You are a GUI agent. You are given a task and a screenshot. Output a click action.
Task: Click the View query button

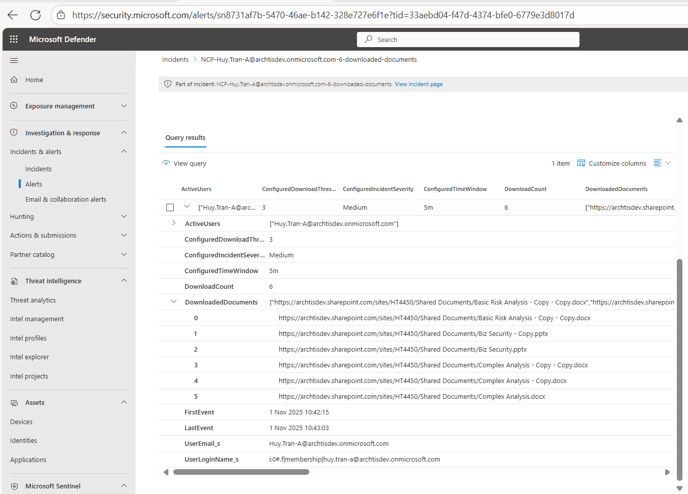(185, 163)
